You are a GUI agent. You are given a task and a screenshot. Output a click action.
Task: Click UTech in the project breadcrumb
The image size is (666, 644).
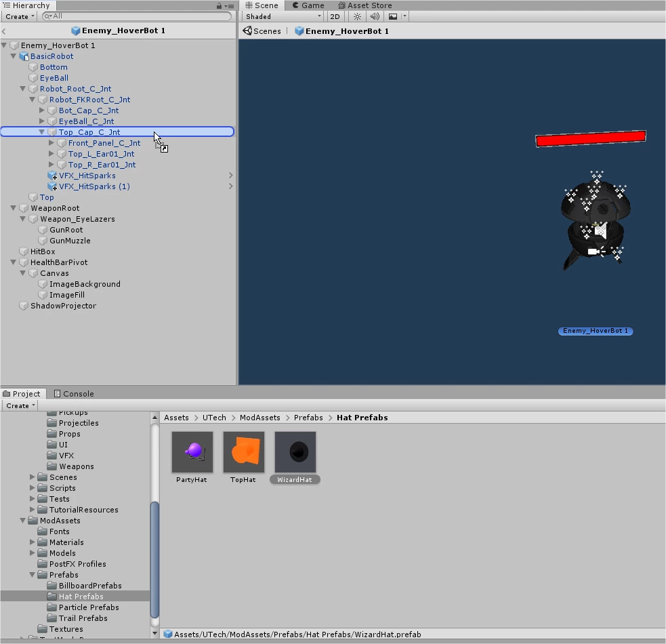click(214, 418)
